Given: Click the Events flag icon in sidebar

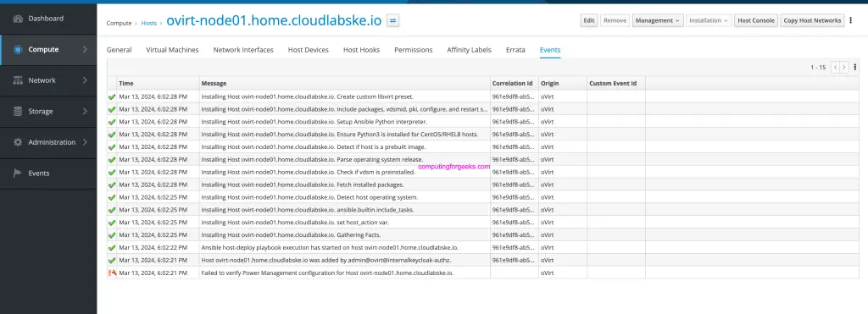Looking at the screenshot, I should (x=17, y=174).
